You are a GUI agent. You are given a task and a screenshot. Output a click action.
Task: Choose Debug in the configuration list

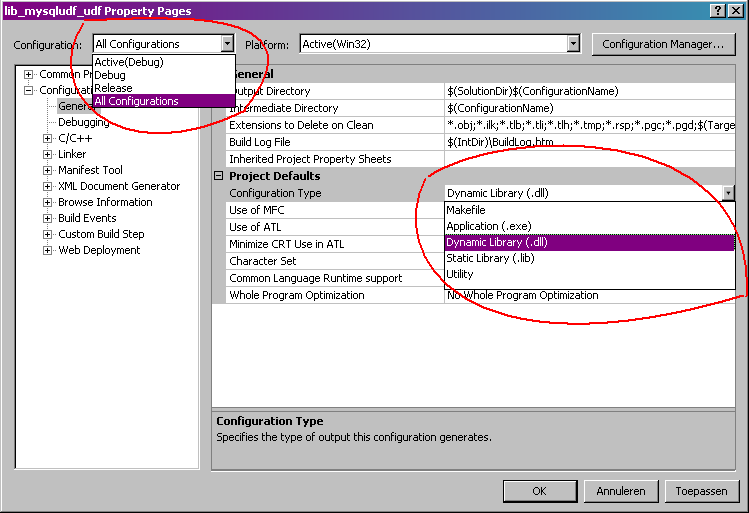pyautogui.click(x=164, y=75)
